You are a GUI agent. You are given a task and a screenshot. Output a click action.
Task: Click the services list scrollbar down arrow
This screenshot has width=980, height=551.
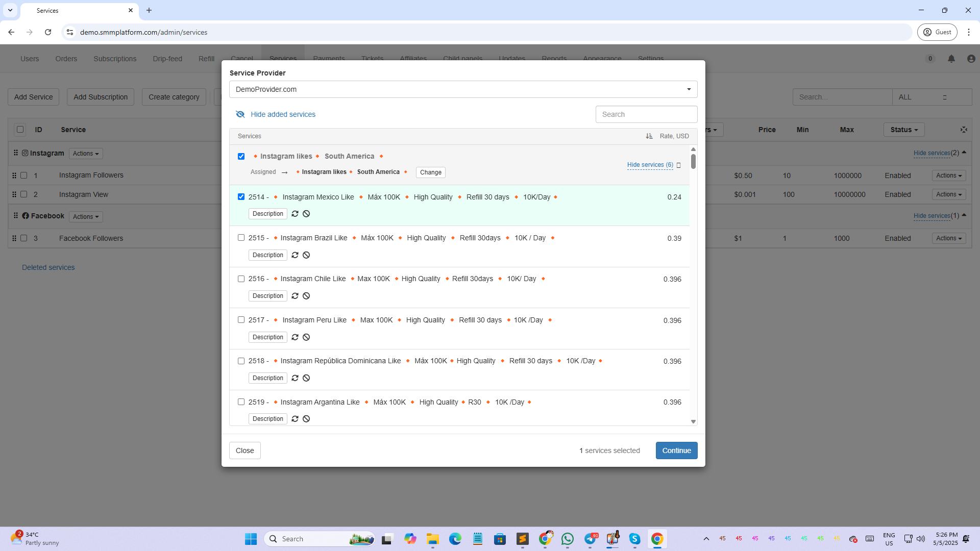[x=693, y=421]
